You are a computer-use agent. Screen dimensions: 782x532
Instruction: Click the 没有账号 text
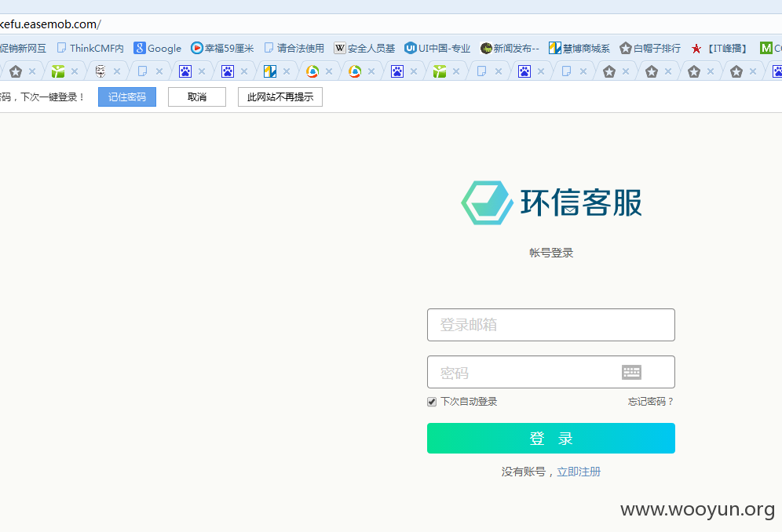(523, 472)
